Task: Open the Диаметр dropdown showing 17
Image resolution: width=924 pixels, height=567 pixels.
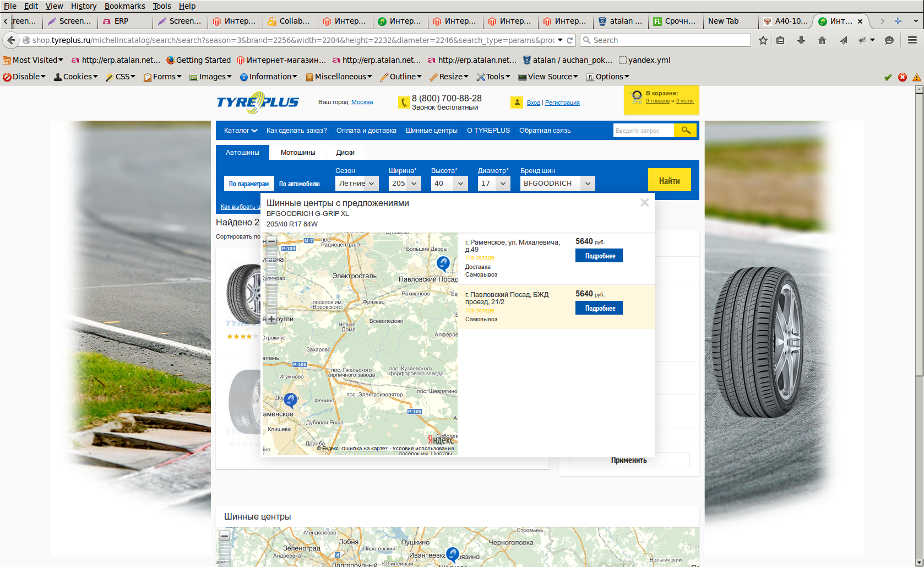Action: coord(494,183)
